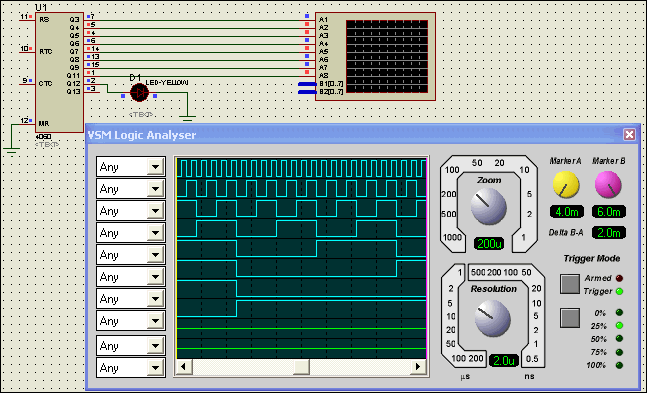This screenshot has width=647, height=393.
Task: Click the waveform scroll left arrow
Action: [183, 366]
